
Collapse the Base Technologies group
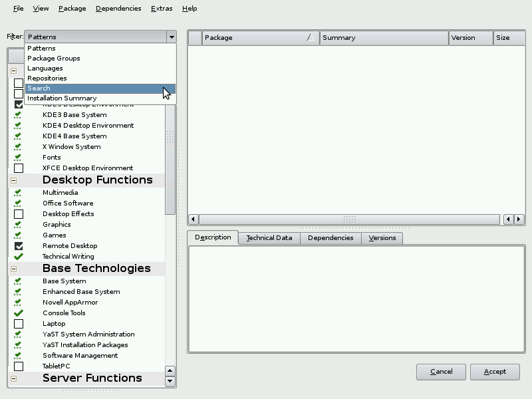pyautogui.click(x=13, y=269)
